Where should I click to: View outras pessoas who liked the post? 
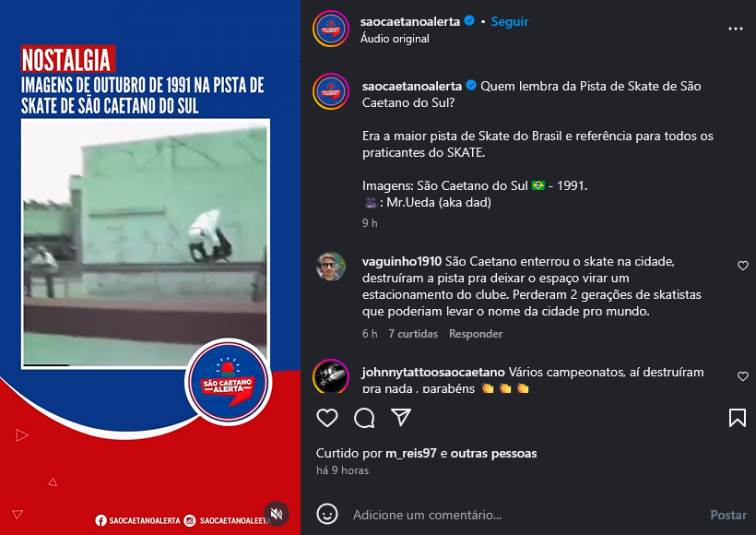[494, 454]
